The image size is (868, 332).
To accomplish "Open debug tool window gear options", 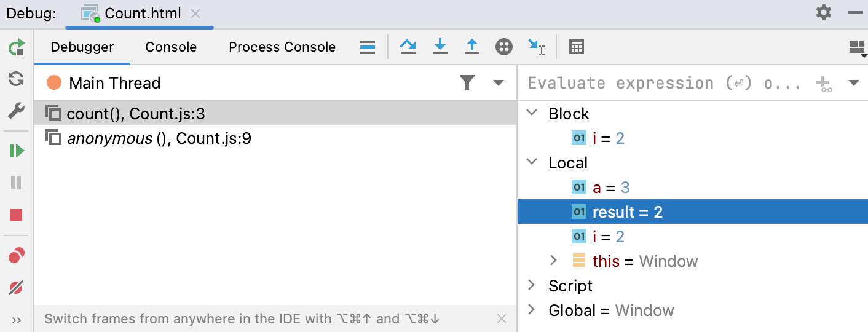I will (824, 12).
